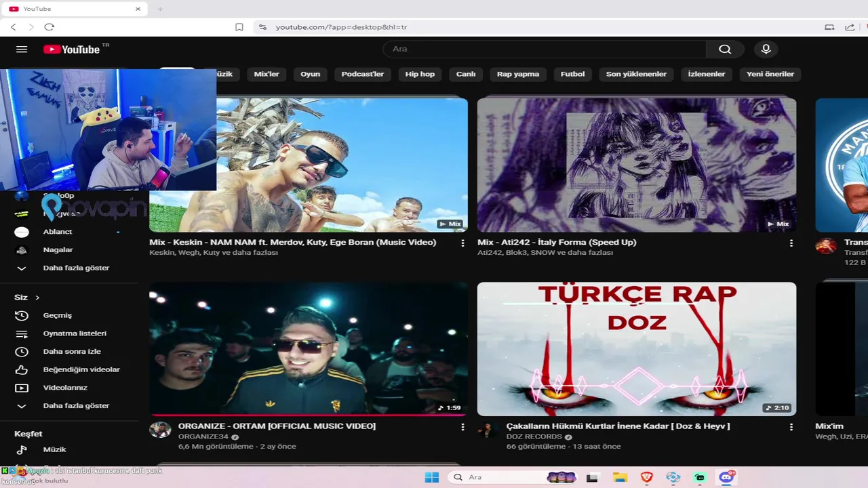Viewport: 868px width, 488px height.
Task: Close the YouTube browser tab
Action: [x=138, y=9]
